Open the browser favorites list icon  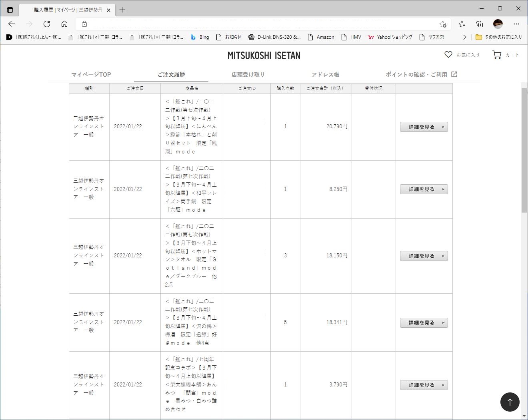[462, 24]
